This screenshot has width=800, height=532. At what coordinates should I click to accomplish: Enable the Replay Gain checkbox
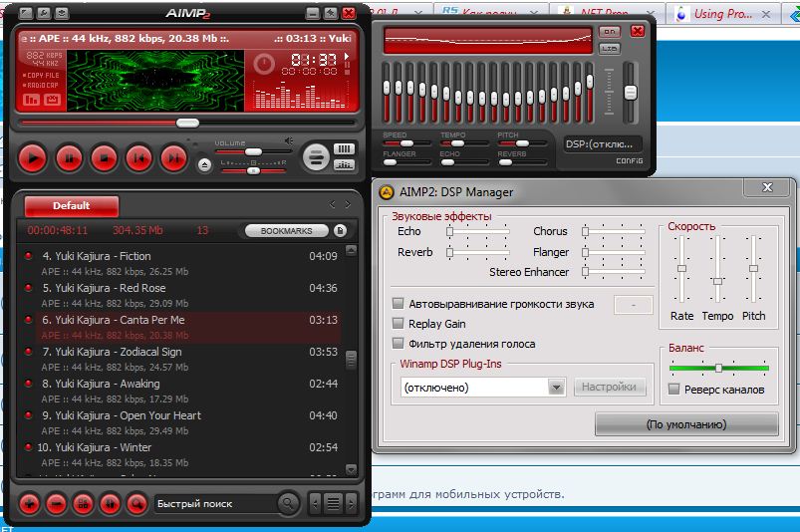(398, 324)
